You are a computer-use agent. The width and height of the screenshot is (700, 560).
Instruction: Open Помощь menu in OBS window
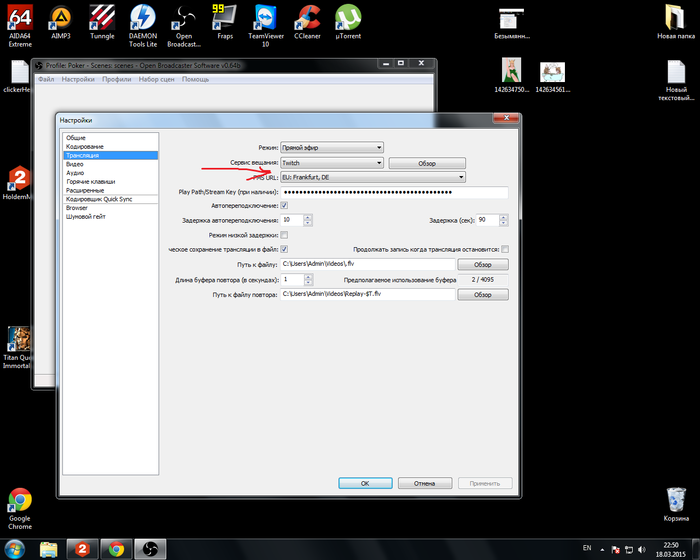[x=195, y=79]
